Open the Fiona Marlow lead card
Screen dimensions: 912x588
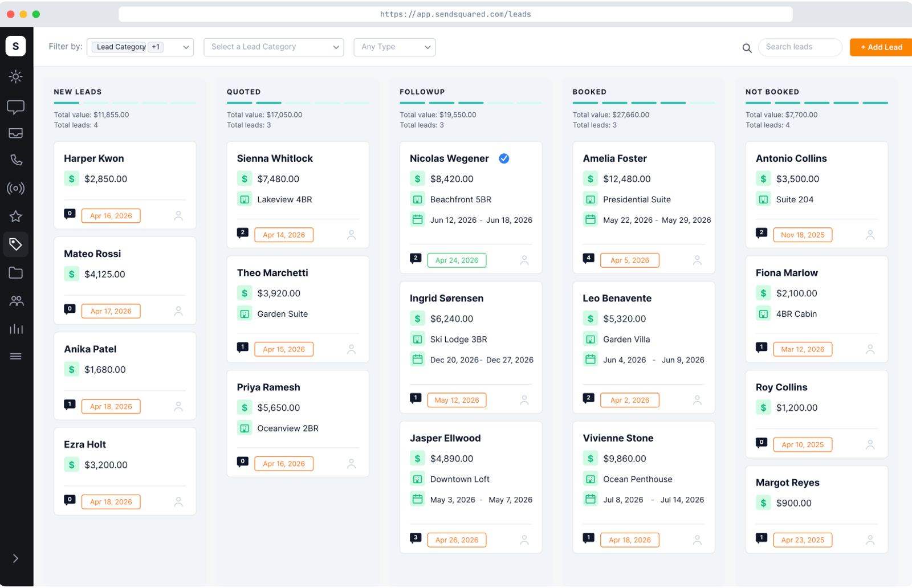816,309
